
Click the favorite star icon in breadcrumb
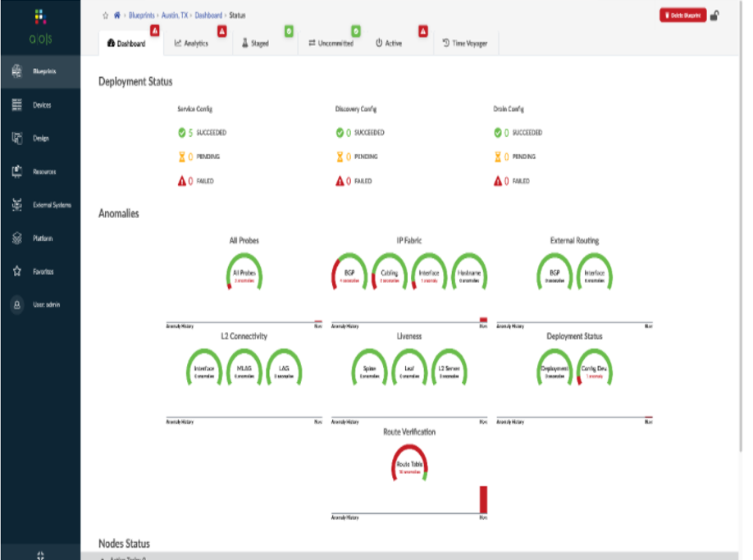point(105,15)
